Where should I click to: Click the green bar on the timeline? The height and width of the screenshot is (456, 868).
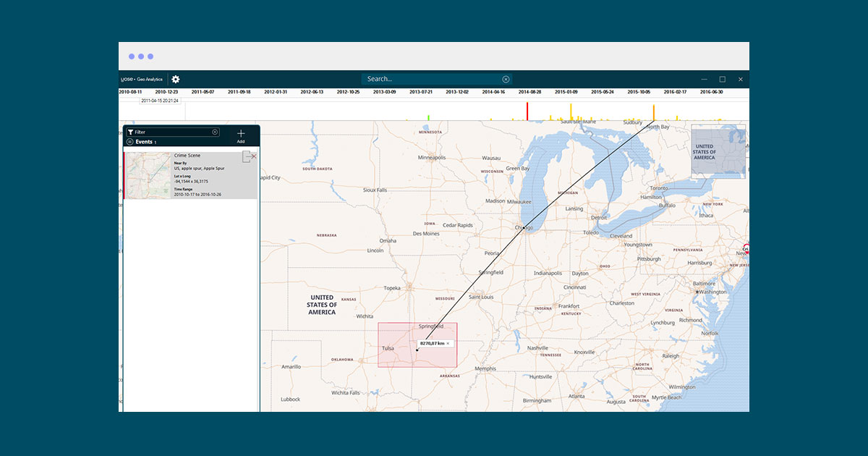point(429,117)
